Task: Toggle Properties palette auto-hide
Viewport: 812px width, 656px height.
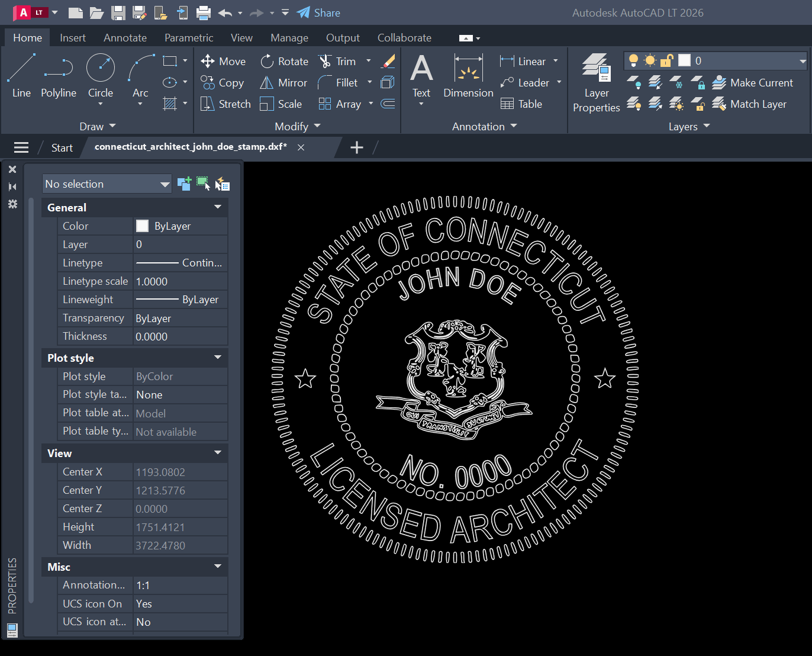Action: coord(12,186)
